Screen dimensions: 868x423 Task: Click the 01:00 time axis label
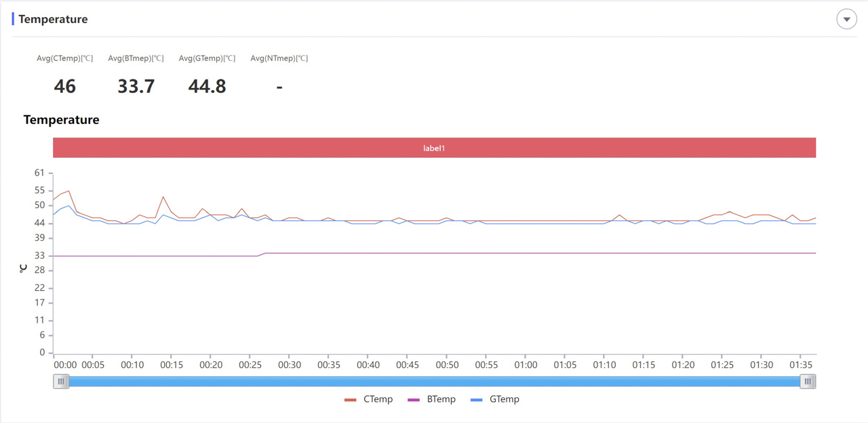526,365
